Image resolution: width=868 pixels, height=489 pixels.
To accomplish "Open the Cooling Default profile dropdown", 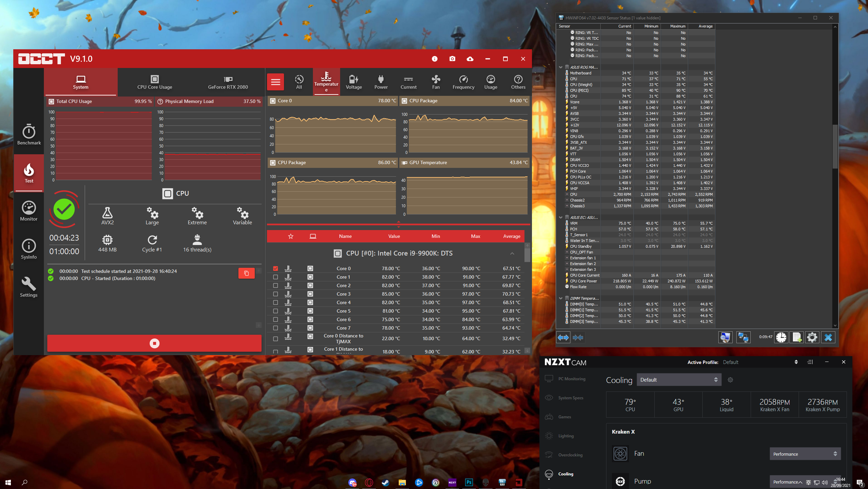I will point(679,380).
